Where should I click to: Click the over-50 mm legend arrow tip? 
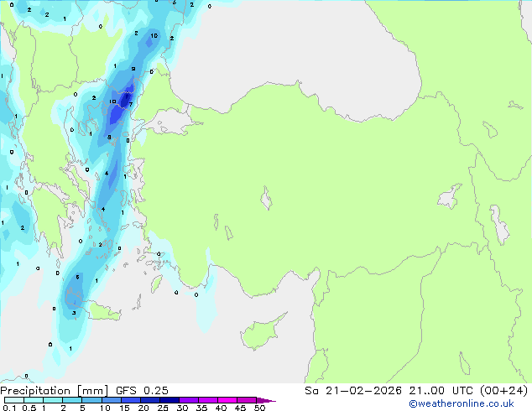pos(266,400)
